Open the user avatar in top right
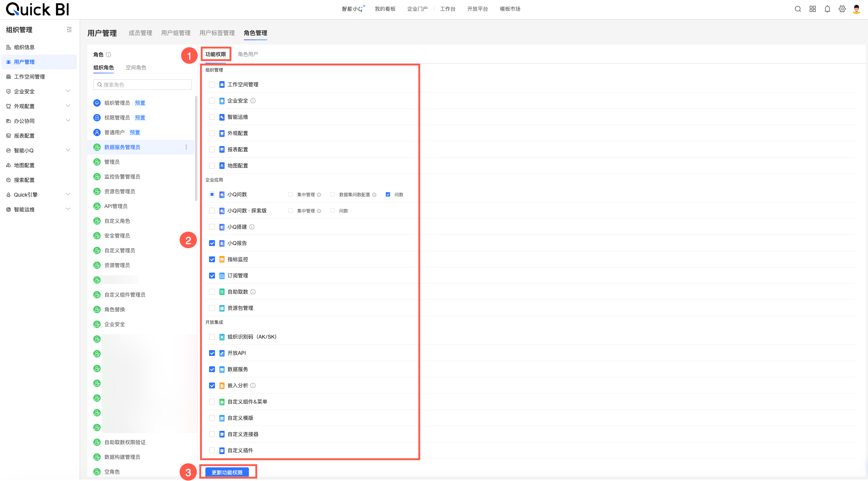The image size is (868, 481). point(857,9)
